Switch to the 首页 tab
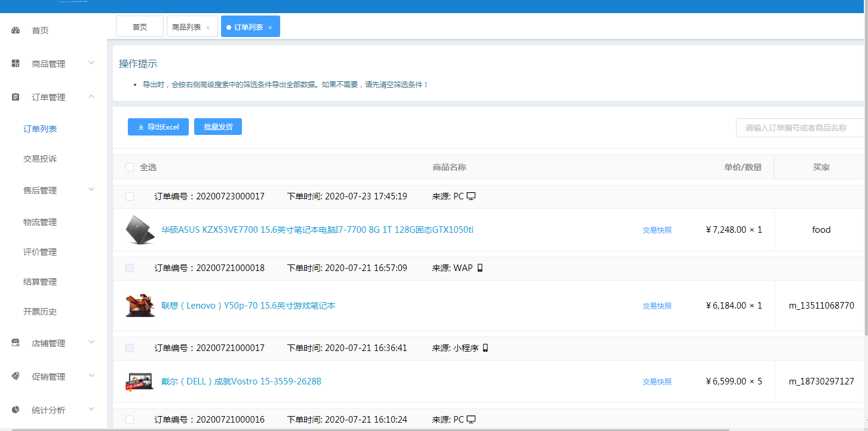 (x=140, y=27)
